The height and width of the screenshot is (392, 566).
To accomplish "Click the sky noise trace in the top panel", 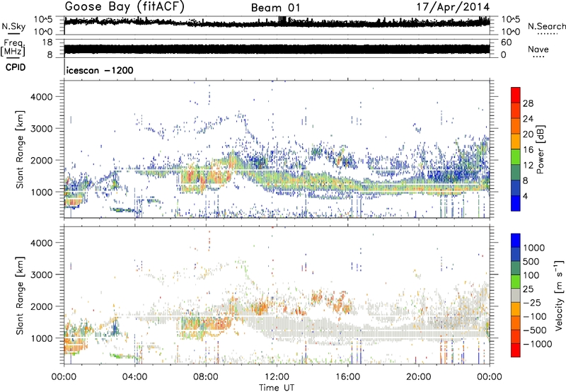I will tap(277, 23).
